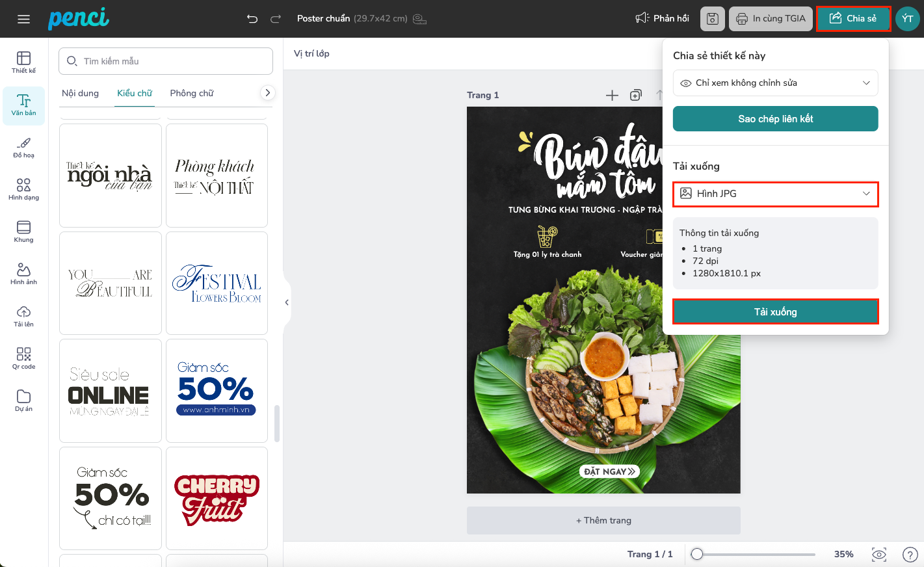Collapse the left template panel

pyautogui.click(x=287, y=302)
